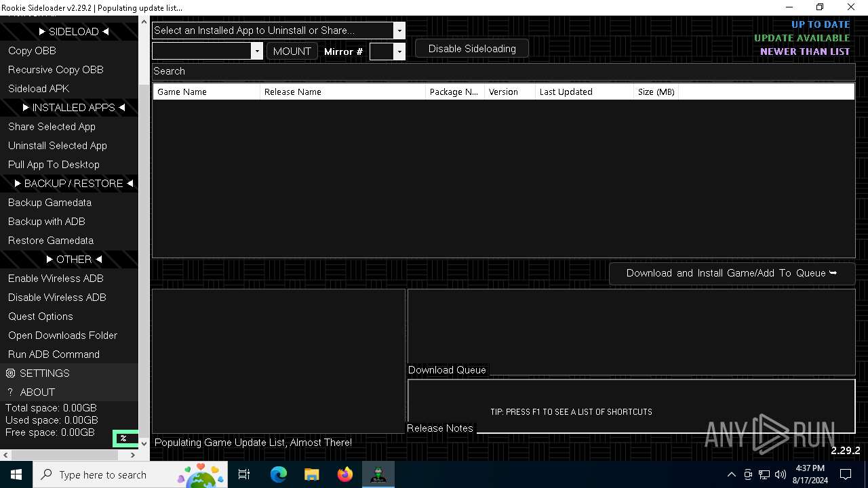Click the green battery percent indicator
868x488 pixels.
[125, 439]
